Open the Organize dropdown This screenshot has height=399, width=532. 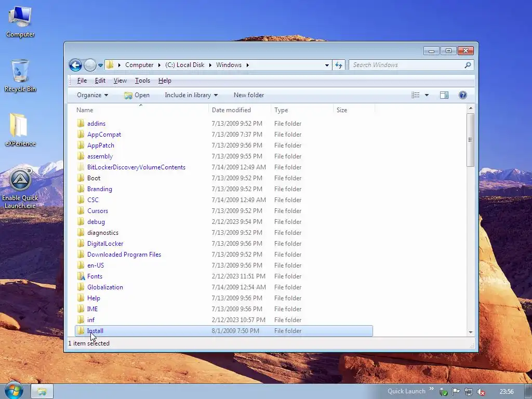click(92, 95)
